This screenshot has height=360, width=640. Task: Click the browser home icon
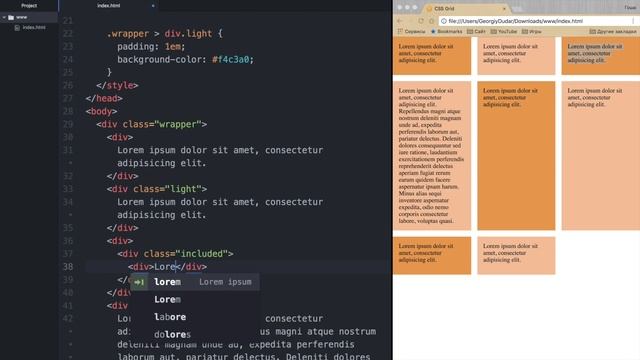[x=431, y=21]
